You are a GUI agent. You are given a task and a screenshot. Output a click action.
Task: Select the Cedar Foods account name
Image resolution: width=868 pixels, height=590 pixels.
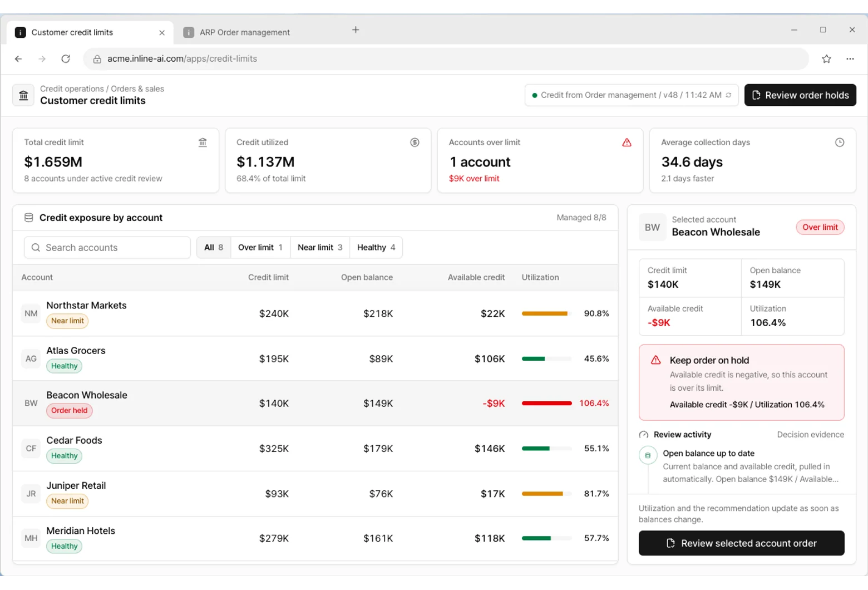pos(74,440)
